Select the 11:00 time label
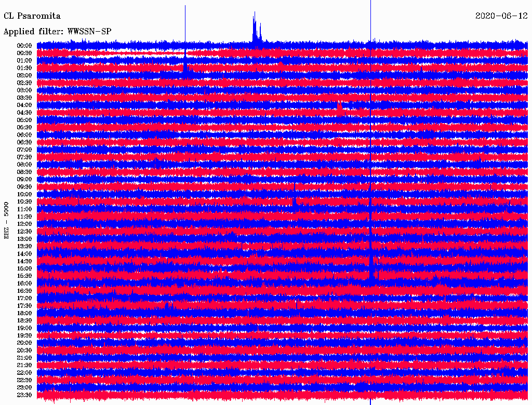The image size is (532, 405). coord(24,209)
